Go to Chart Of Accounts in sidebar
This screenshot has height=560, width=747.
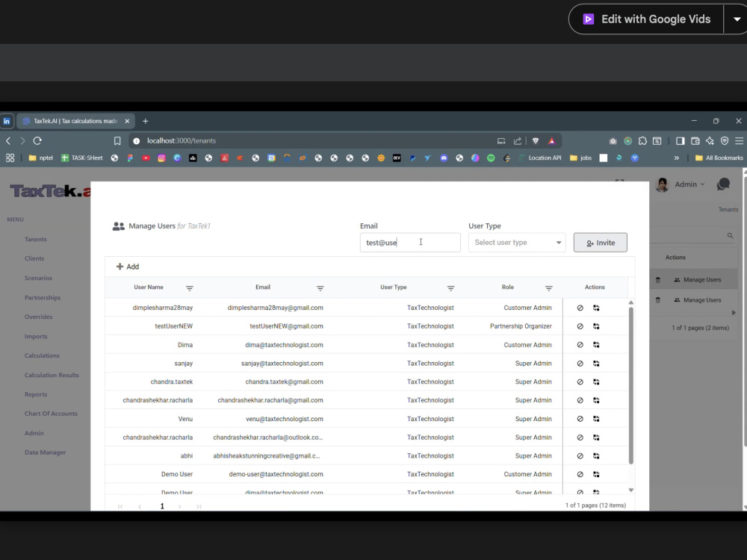pyautogui.click(x=51, y=414)
